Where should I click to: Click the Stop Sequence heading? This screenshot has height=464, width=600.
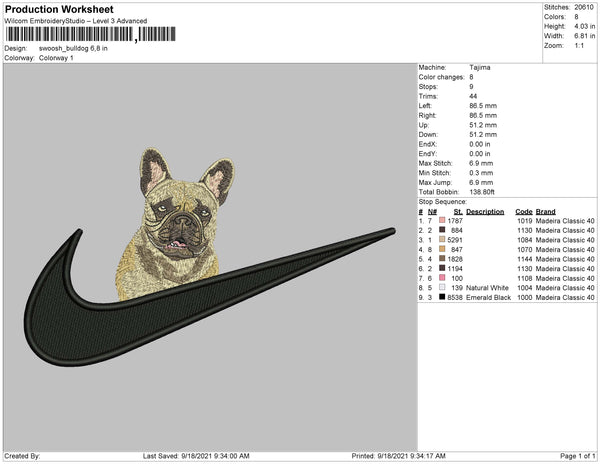(442, 202)
